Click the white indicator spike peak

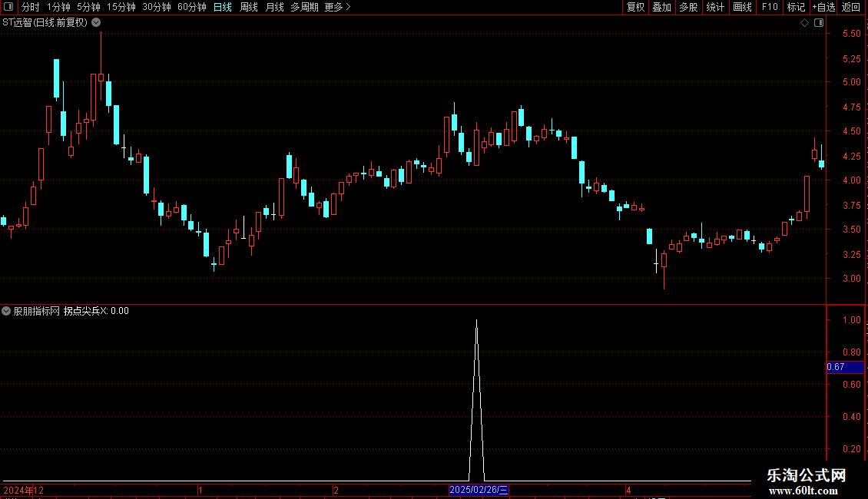476,320
